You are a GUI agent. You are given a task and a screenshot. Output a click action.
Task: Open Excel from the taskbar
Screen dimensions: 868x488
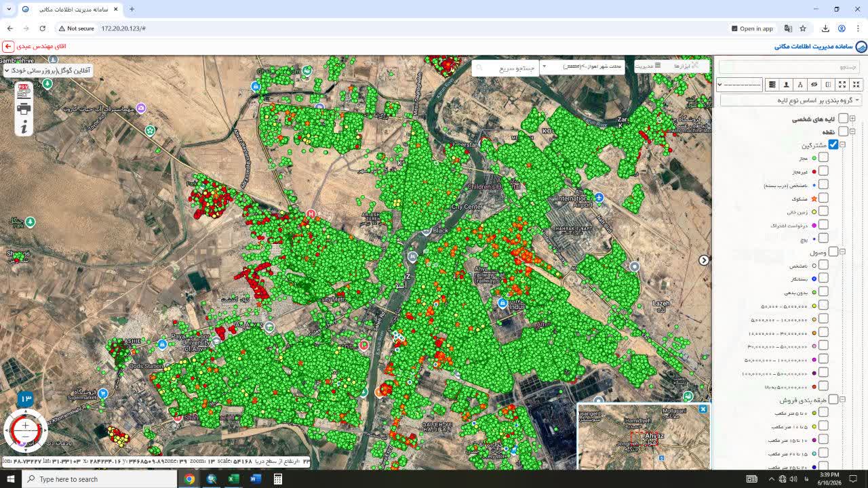click(x=233, y=479)
